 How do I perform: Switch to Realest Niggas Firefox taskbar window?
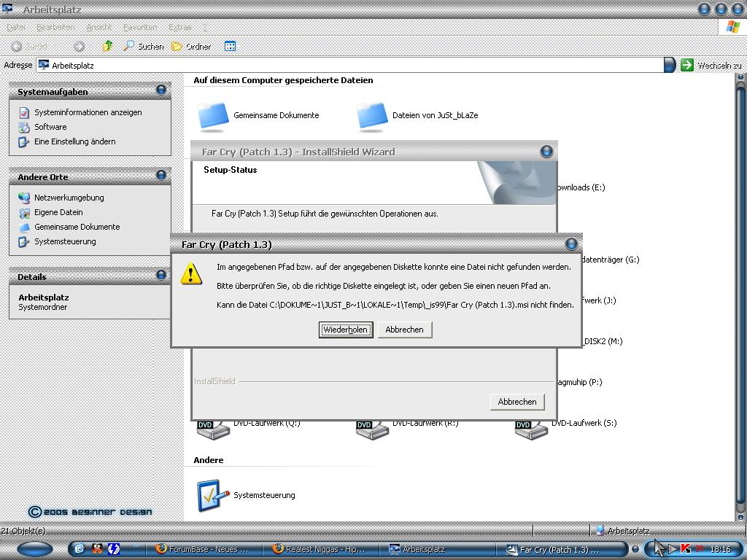(320, 549)
